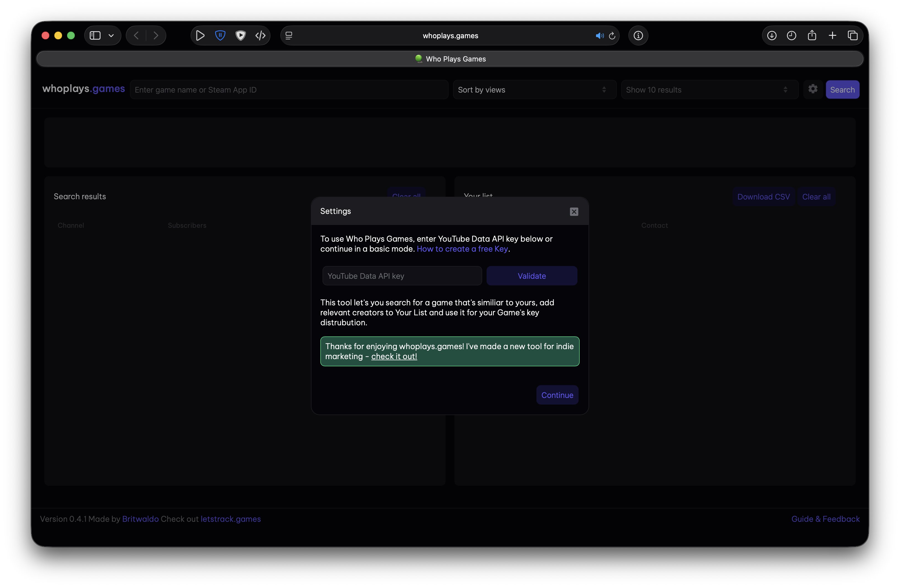Click the green fullscreen window button
The image size is (900, 588).
pos(71,35)
